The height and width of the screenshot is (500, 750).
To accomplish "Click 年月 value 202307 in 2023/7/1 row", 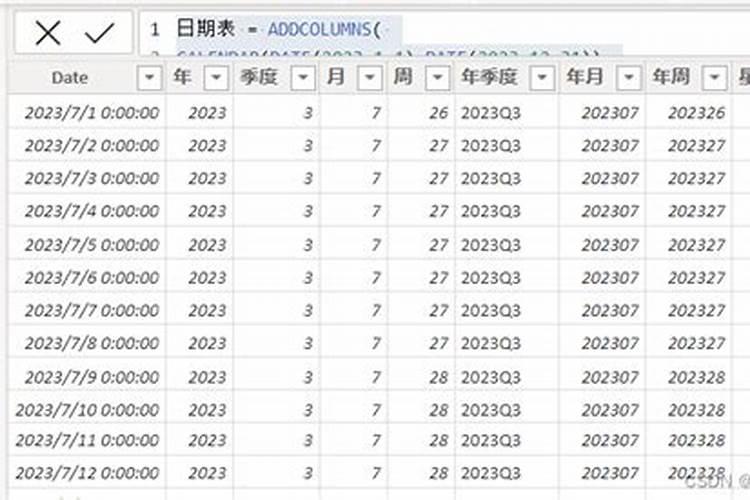I will [610, 113].
